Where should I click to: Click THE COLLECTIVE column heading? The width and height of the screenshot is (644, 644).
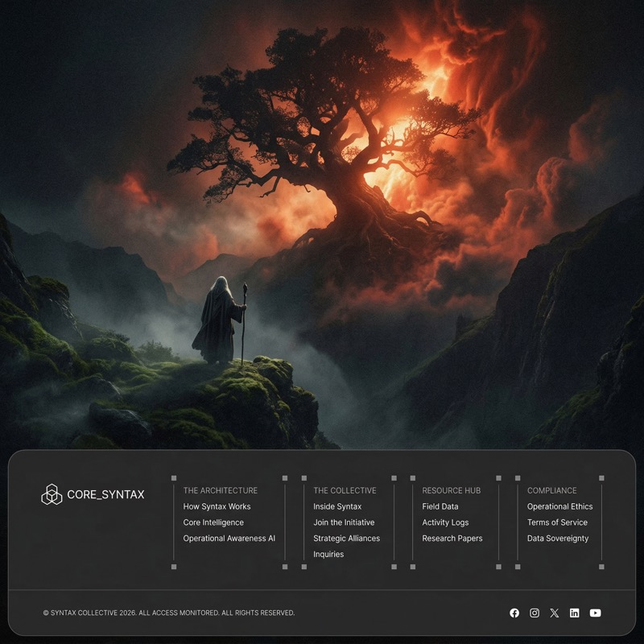345,490
